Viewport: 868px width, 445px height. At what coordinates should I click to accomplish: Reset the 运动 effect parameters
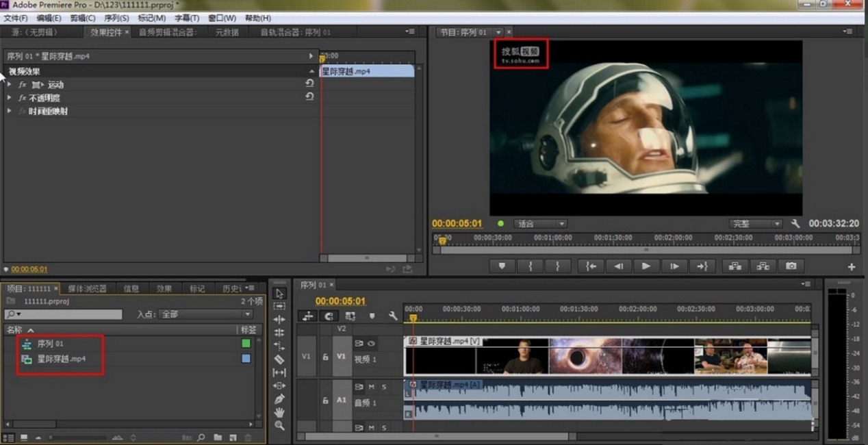point(309,84)
